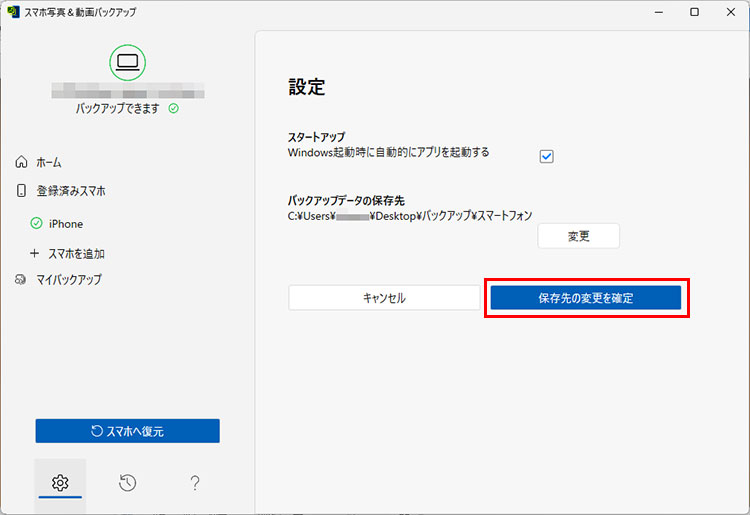Image resolution: width=750 pixels, height=515 pixels.
Task: Close the backup application window
Action: (729, 12)
